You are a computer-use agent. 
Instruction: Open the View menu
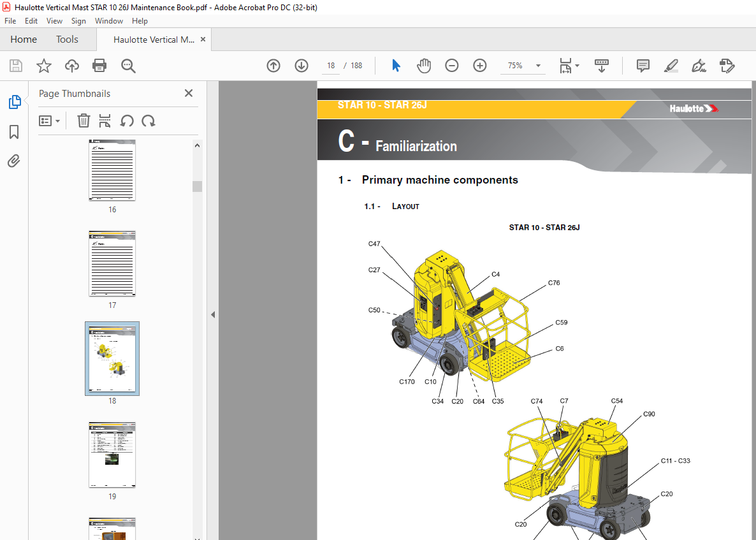coord(54,21)
